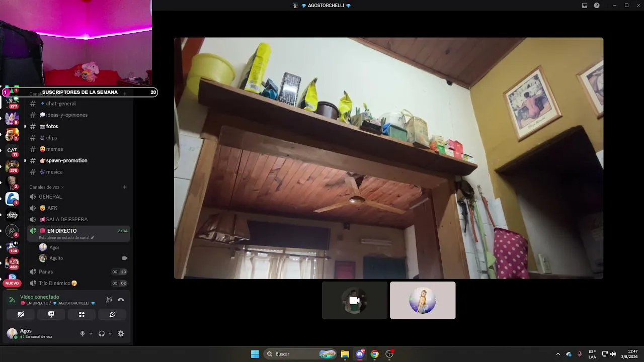
Task: Open the Discord inbox icon
Action: [x=585, y=6]
